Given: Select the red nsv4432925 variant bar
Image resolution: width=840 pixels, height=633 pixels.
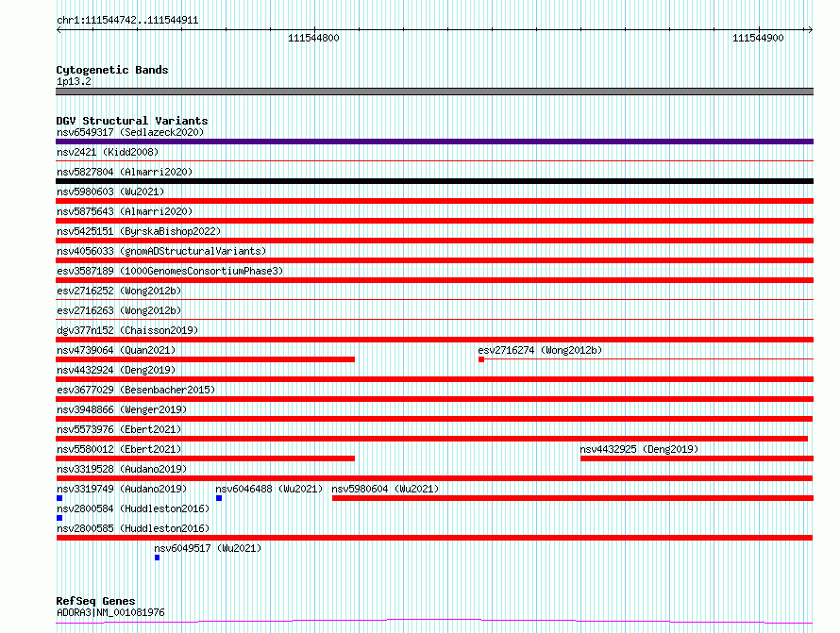Looking at the screenshot, I should 697,458.
